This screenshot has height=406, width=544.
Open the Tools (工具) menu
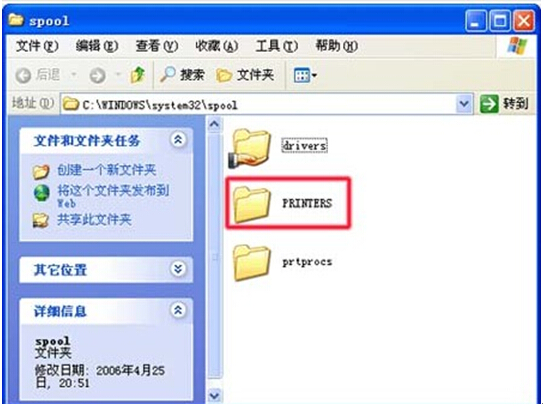(x=277, y=45)
